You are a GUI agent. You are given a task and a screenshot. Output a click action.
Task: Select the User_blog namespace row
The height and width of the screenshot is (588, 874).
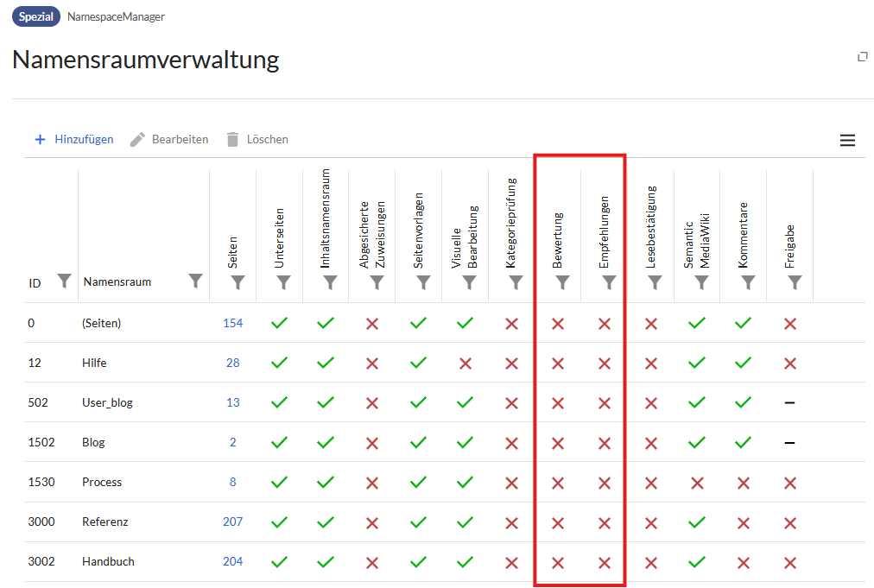tap(107, 402)
